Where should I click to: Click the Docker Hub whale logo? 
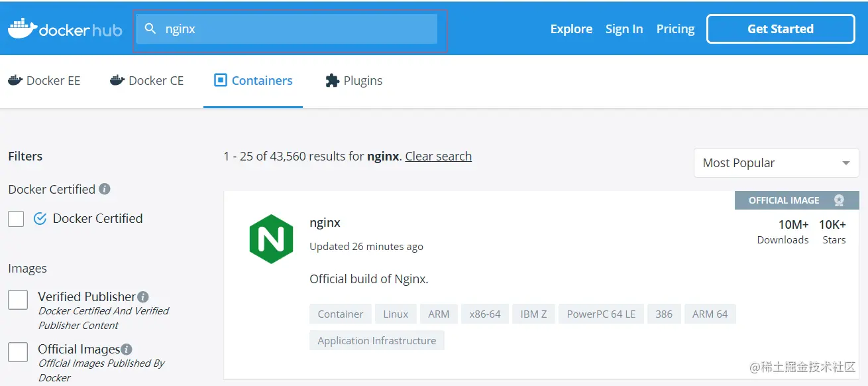pos(22,29)
